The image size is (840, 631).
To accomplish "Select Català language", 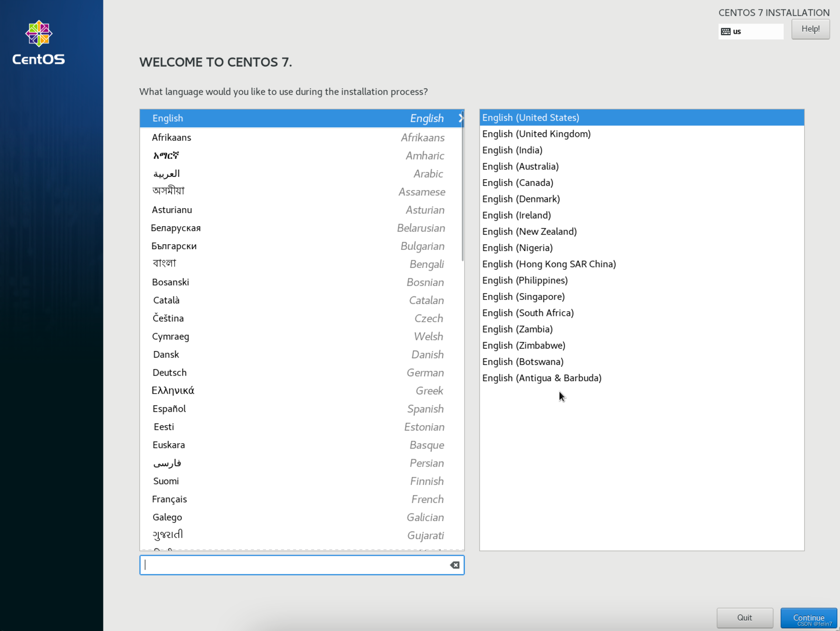I will tap(302, 300).
